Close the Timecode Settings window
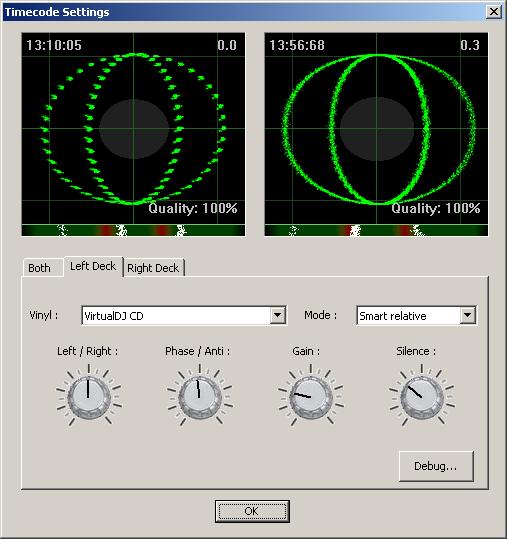The height and width of the screenshot is (539, 507). (494, 12)
